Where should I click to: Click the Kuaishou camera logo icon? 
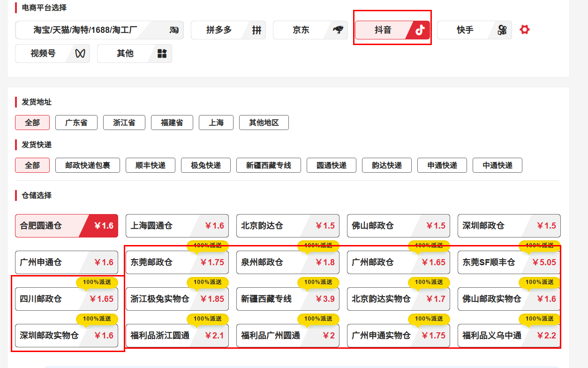(503, 30)
